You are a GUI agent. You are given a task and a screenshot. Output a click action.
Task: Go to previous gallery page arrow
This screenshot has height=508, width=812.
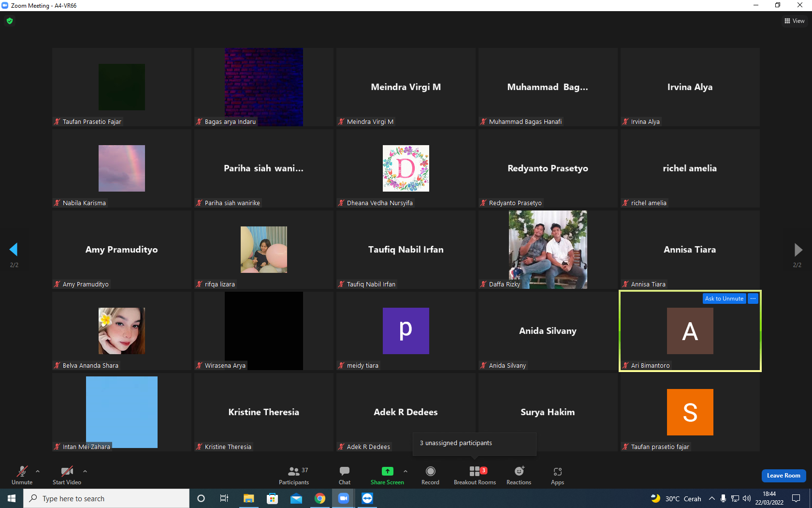(x=14, y=249)
